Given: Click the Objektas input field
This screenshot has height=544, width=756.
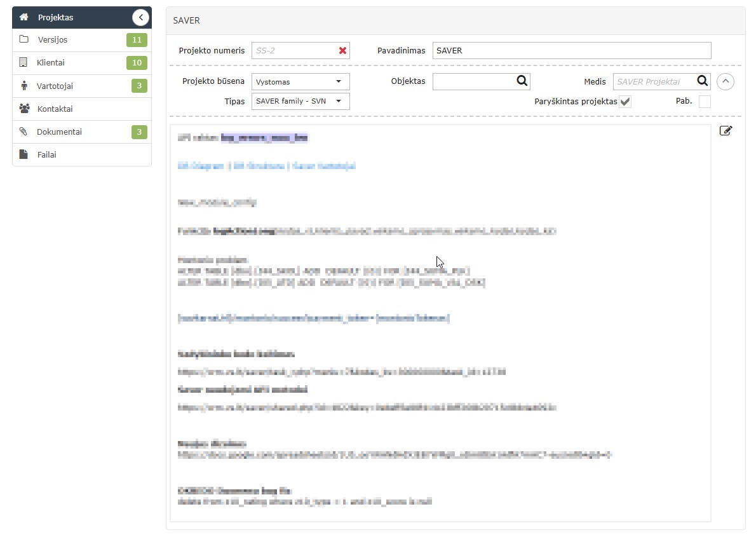Looking at the screenshot, I should 473,81.
